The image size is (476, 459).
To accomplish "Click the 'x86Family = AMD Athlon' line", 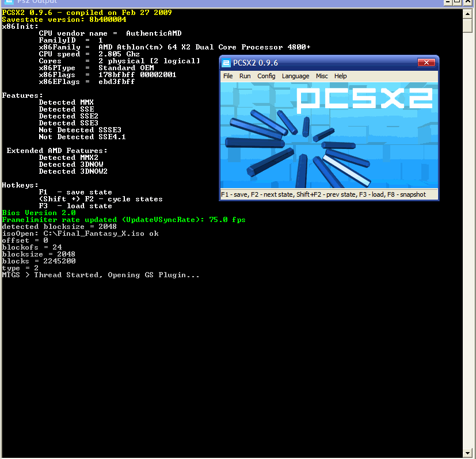I will point(174,47).
